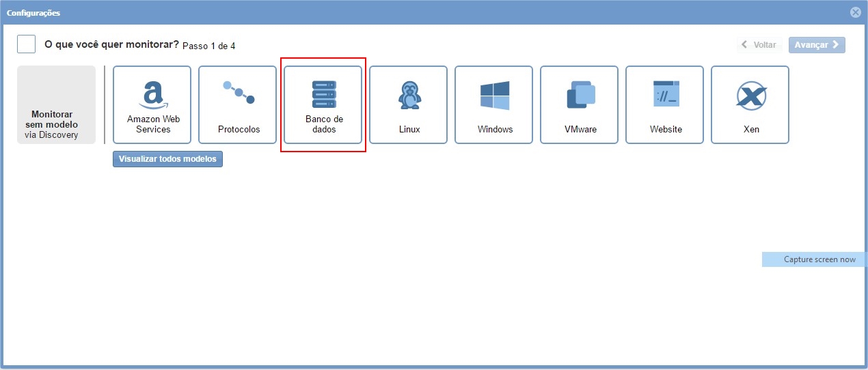Pick the Website browser window icon
The width and height of the screenshot is (868, 370).
click(666, 94)
